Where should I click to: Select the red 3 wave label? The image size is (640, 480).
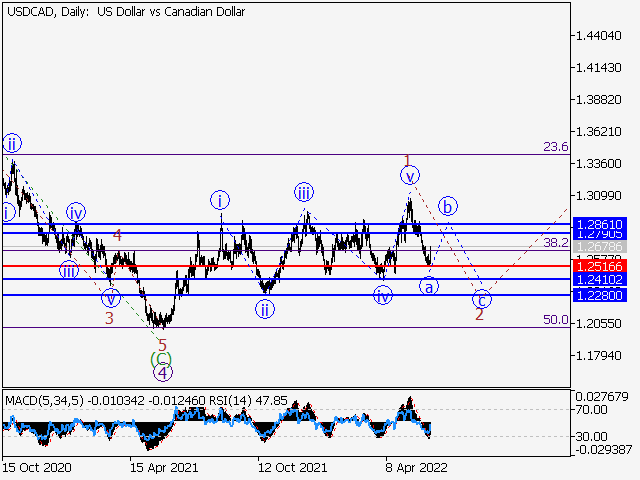(109, 318)
